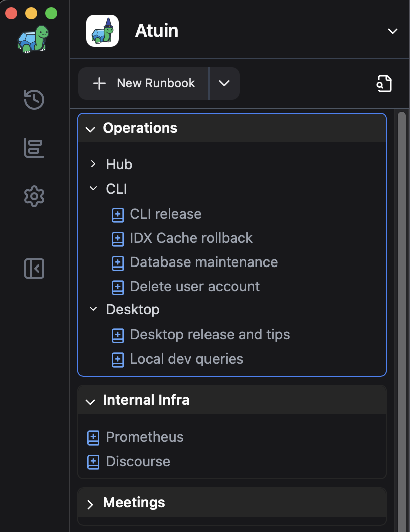The image size is (410, 532).
Task: Collapse the Desktop folder
Action: click(93, 309)
